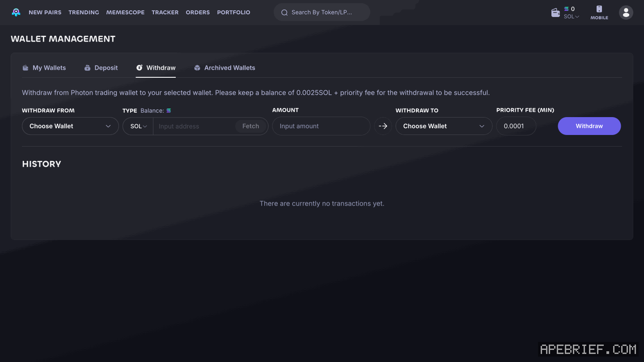This screenshot has width=644, height=362.
Task: Click the Input amount field
Action: click(x=321, y=126)
